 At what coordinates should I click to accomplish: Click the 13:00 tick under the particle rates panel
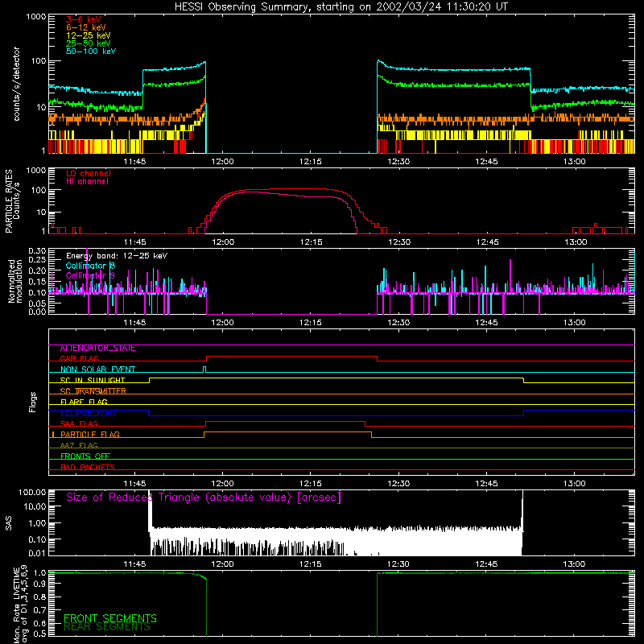tap(576, 242)
